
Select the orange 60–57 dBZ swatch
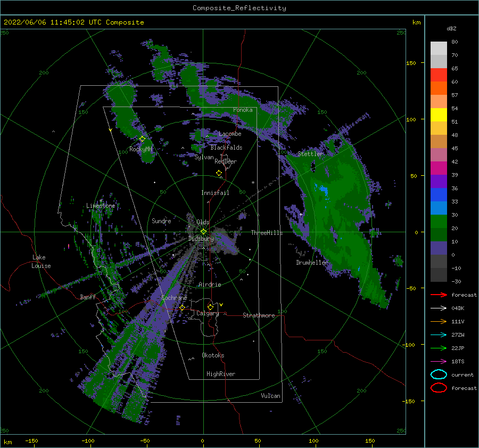[x=439, y=88]
